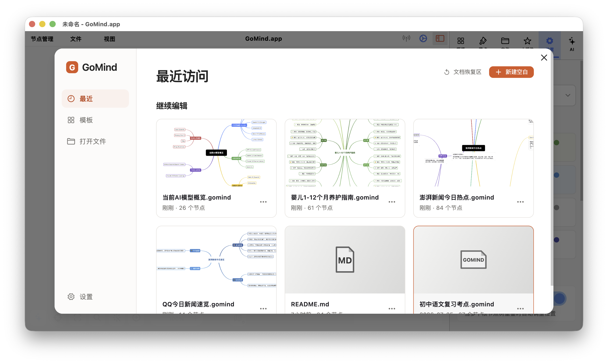Click the file name README.md
608x364 pixels.
(310, 304)
